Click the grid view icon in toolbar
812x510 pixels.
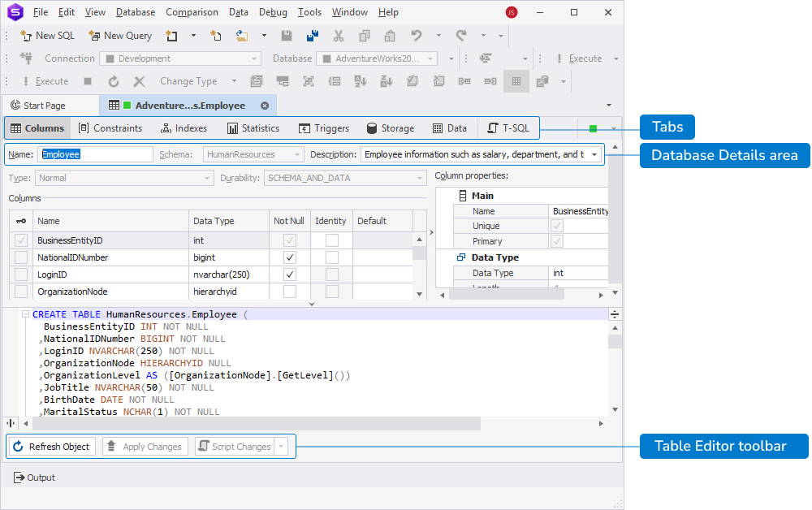click(x=516, y=81)
